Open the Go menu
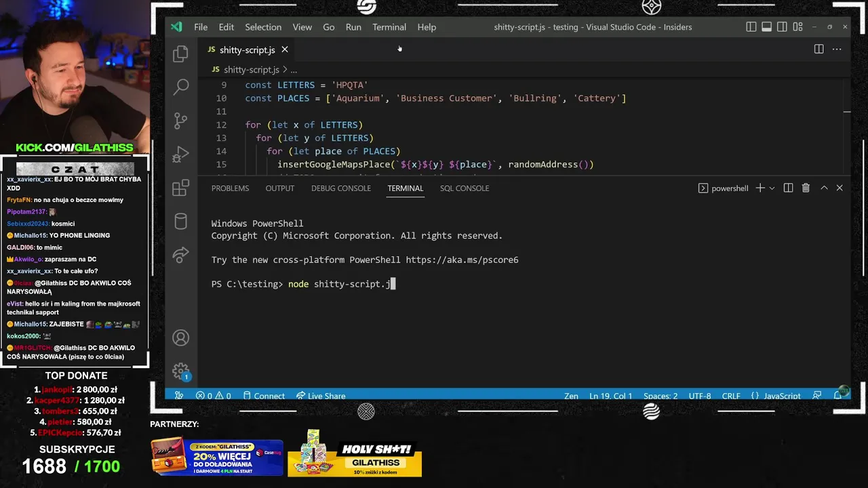 [329, 27]
